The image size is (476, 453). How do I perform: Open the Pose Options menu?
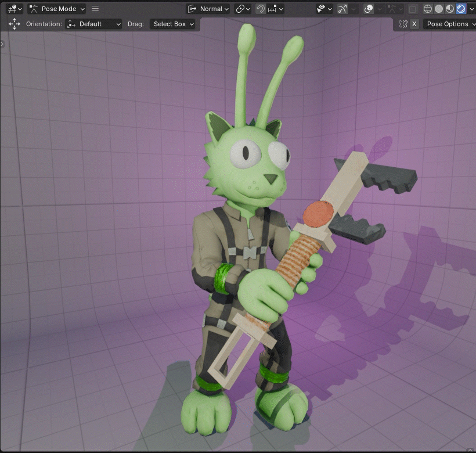450,24
